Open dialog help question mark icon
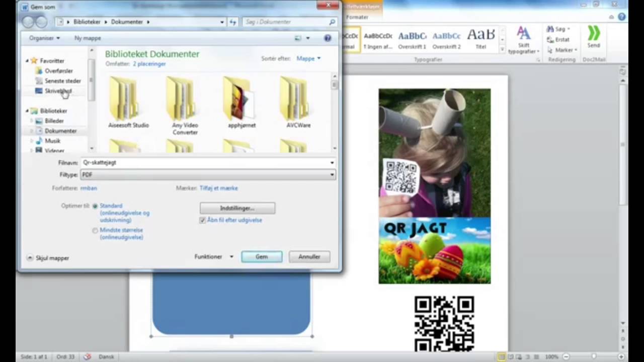The image size is (644, 362). [328, 38]
